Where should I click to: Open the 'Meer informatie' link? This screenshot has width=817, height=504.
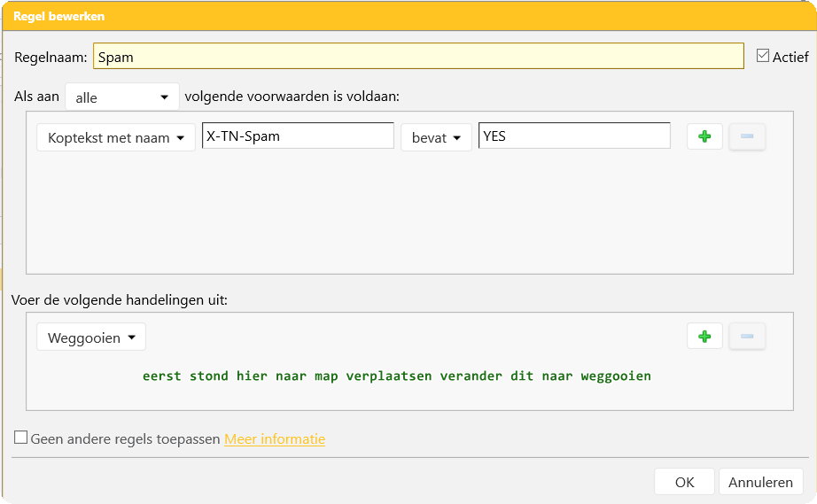(275, 438)
